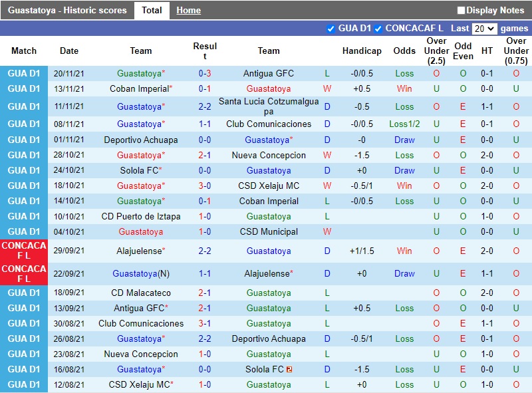Select Nueva Concepcion in the 23/08/21 row
Viewport: 532px width, 393px height.
[141, 354]
